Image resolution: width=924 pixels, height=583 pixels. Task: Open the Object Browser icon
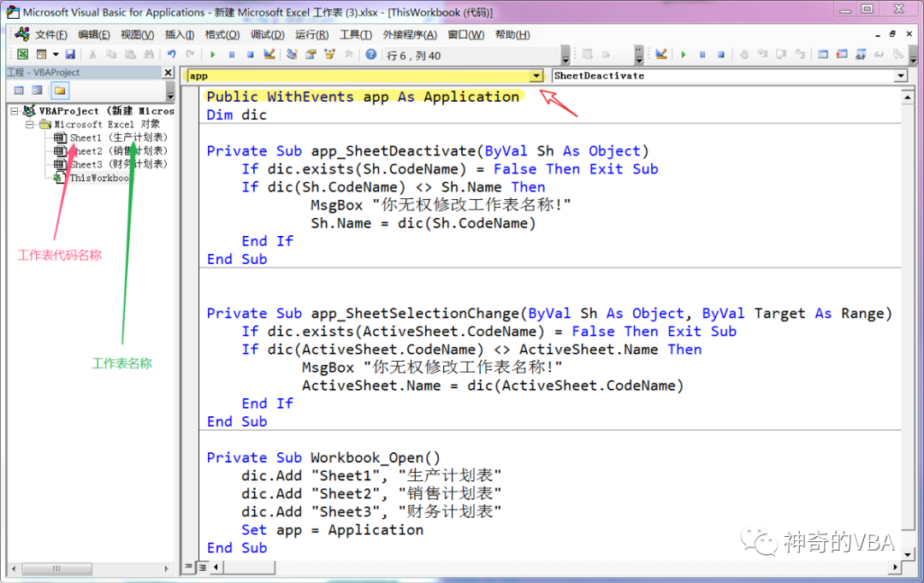[329, 55]
